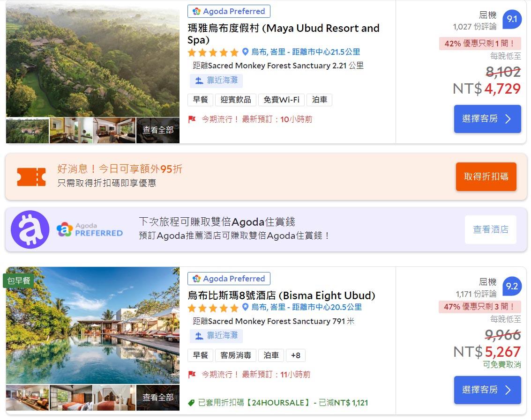The image size is (531, 420).
Task: Click the 42% 優惠只剩1間 deal label
Action: (480, 44)
